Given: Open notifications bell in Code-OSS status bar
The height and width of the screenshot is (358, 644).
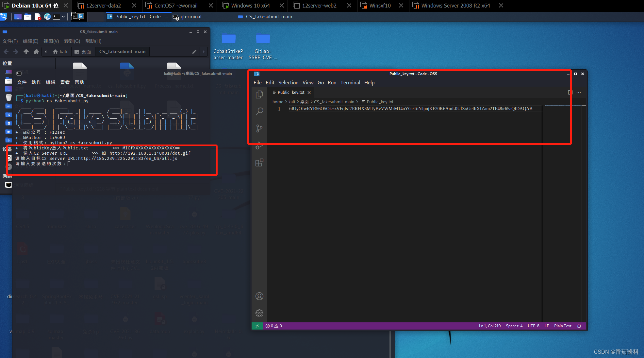Looking at the screenshot, I should tap(579, 326).
